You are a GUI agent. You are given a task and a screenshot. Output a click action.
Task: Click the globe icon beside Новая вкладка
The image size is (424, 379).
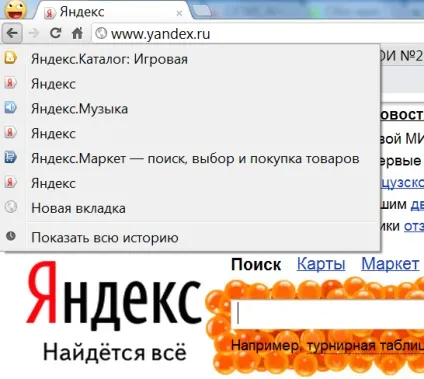pyautogui.click(x=11, y=207)
